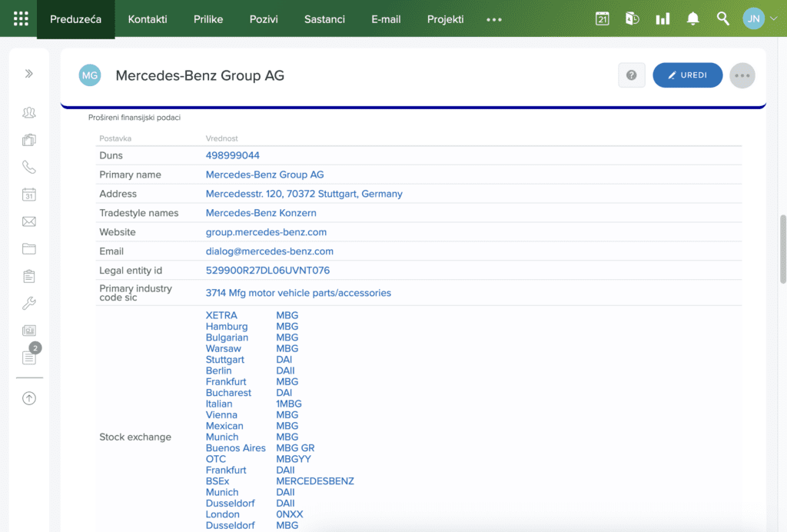The height and width of the screenshot is (532, 787).
Task: Open the Prilike tab
Action: coord(208,19)
